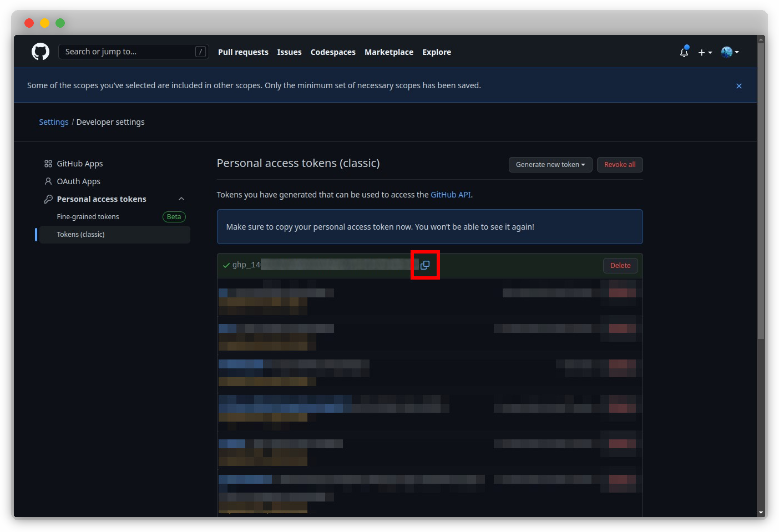Click the ghp_14 token text
The image size is (779, 532).
click(x=246, y=265)
